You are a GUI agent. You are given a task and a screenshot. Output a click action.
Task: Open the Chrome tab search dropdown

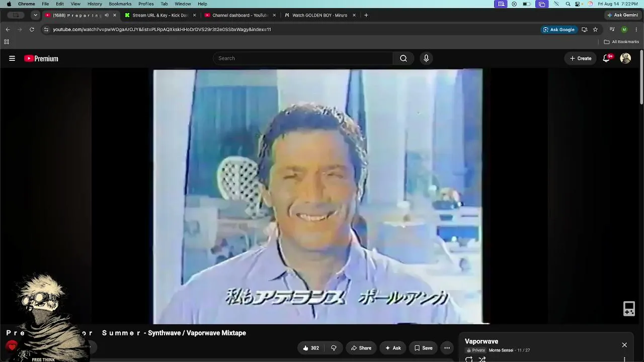click(35, 15)
